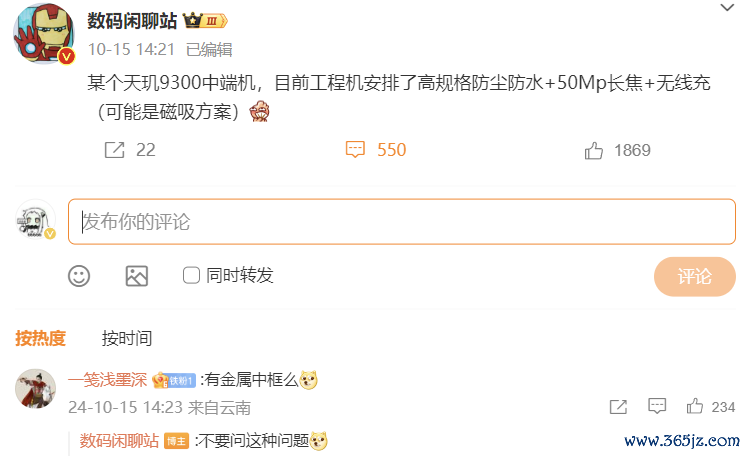Click the commenter's avatar picture
The width and height of the screenshot is (747, 456).
tap(35, 389)
